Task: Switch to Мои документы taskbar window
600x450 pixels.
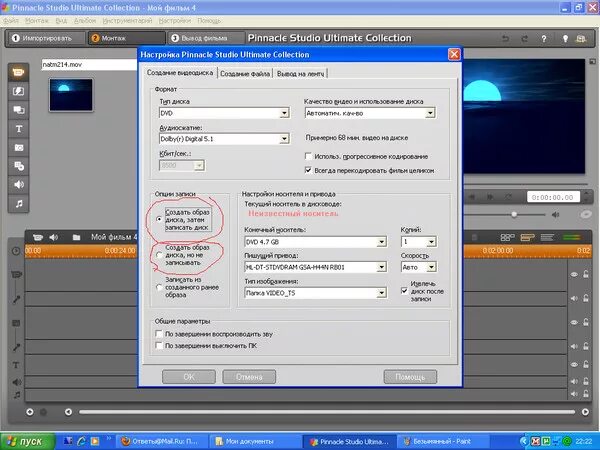Action: click(x=253, y=442)
